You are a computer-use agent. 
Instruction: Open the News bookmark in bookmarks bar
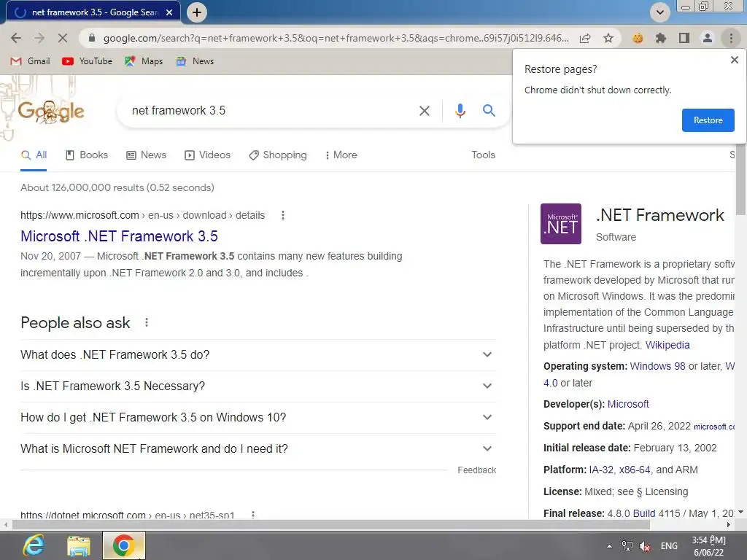195,61
